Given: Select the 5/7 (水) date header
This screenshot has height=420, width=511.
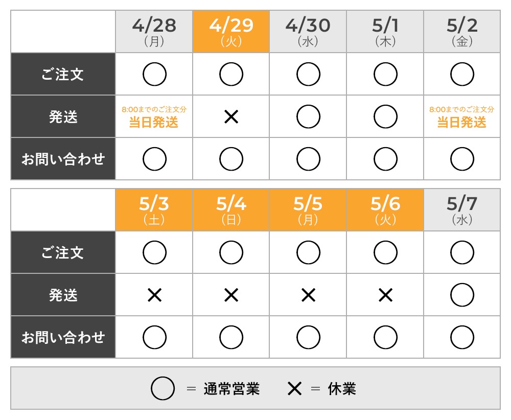Looking at the screenshot, I should [462, 210].
